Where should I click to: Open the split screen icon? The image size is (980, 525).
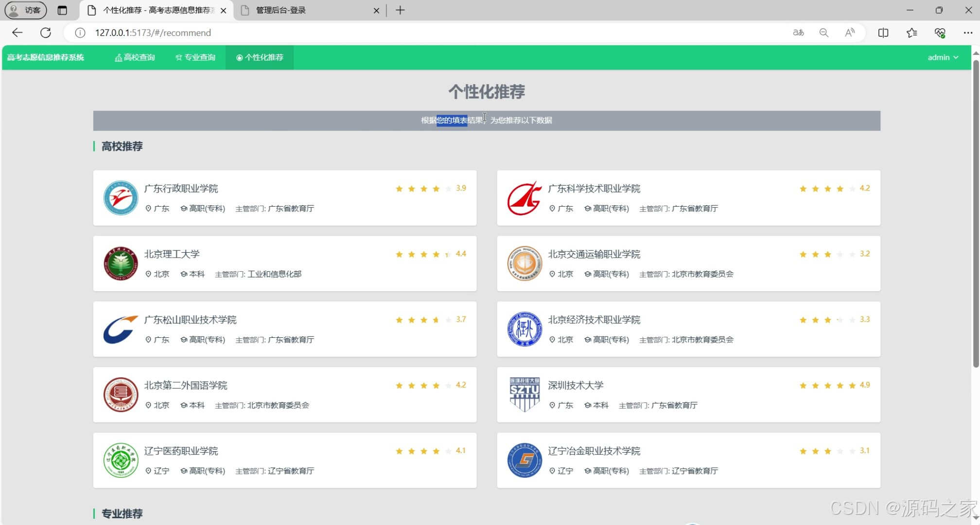point(883,33)
